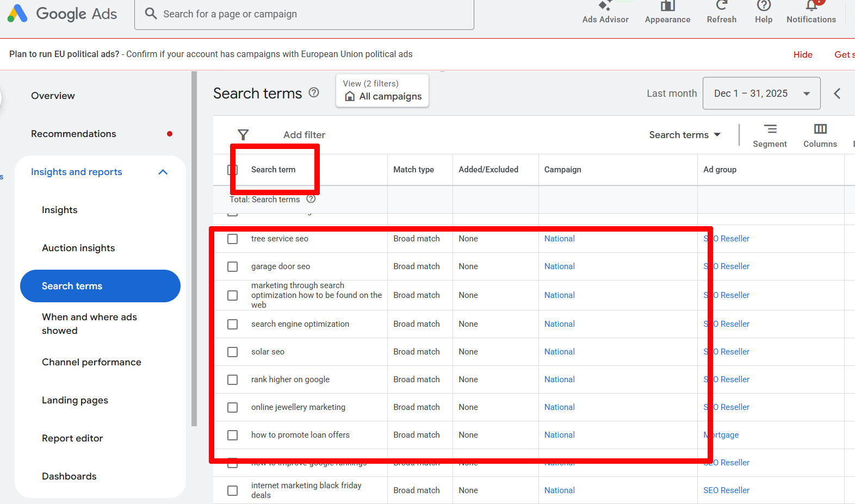855x504 pixels.
Task: Focus the Search for a page or campaign field
Action: coord(304,14)
